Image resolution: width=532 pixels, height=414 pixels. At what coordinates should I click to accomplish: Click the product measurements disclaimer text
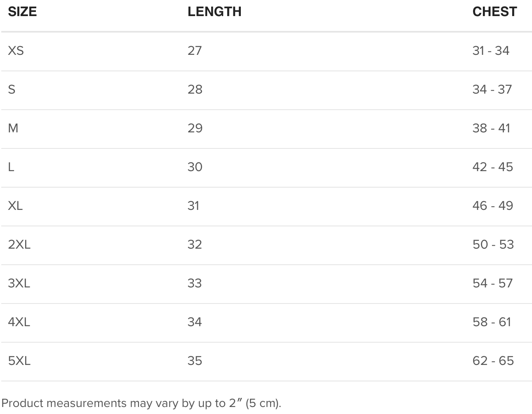(x=141, y=403)
